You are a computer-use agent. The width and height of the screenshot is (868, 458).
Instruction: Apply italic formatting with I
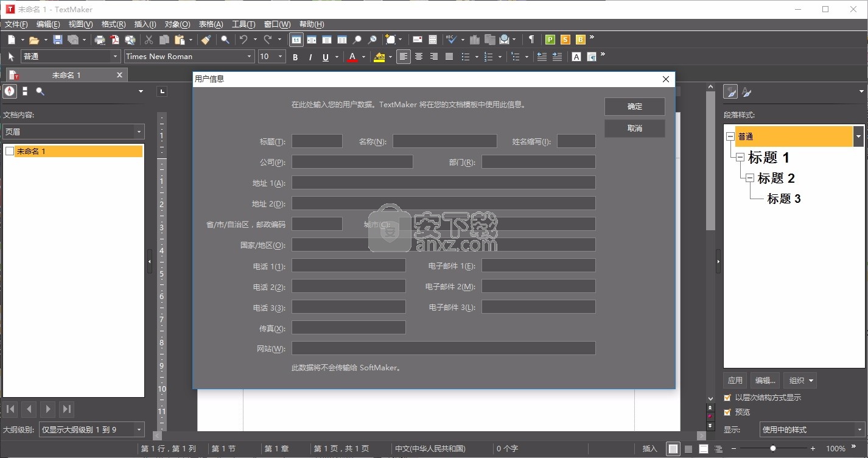pos(310,57)
